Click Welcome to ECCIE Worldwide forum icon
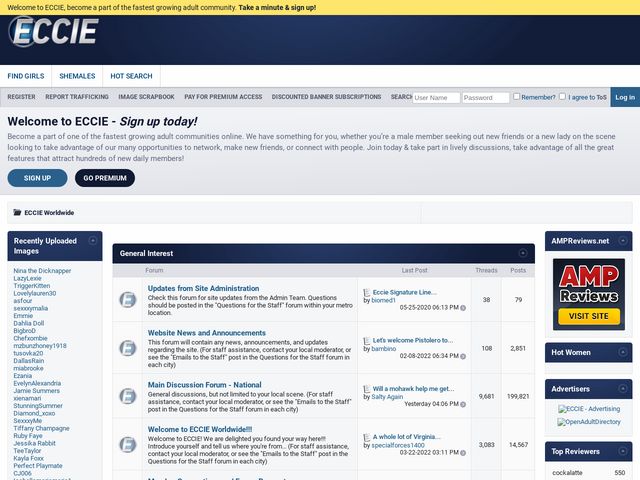The image size is (640, 480). (x=128, y=444)
